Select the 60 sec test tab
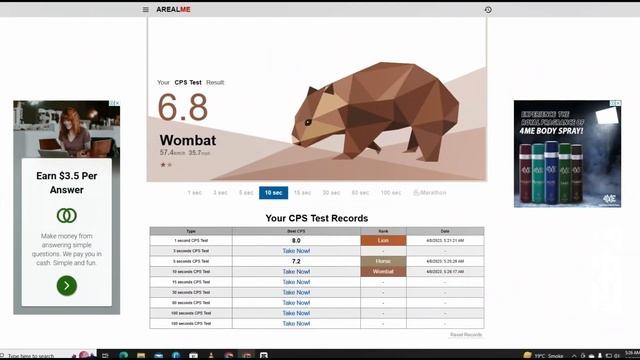640x360 pixels. pyautogui.click(x=360, y=193)
